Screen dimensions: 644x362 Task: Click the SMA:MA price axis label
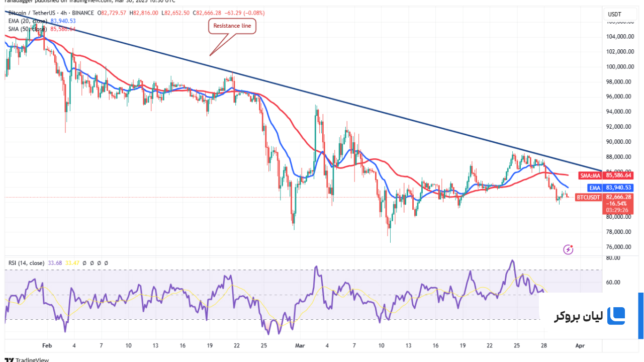(x=590, y=176)
